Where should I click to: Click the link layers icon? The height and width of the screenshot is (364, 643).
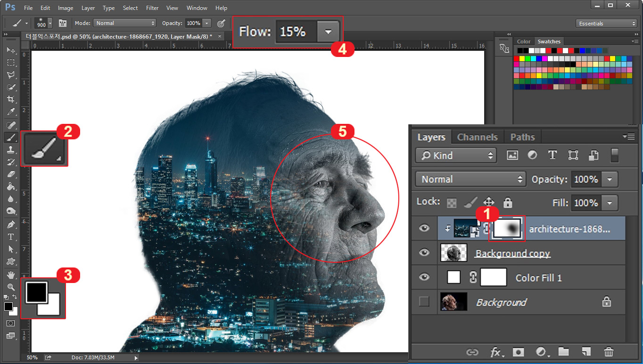pos(471,352)
